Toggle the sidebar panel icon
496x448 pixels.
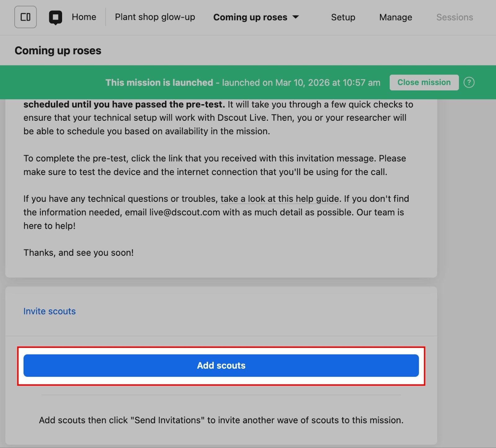(25, 17)
